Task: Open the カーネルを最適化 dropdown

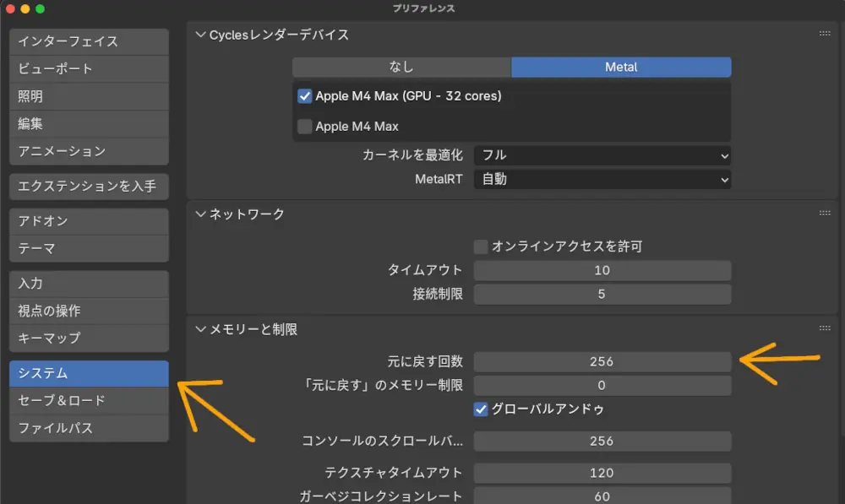Action: [x=602, y=155]
